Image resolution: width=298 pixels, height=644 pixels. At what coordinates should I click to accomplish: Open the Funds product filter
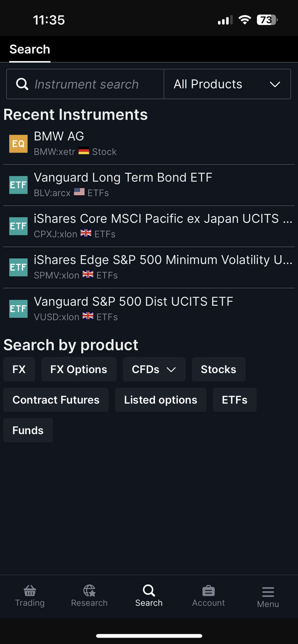(x=28, y=430)
